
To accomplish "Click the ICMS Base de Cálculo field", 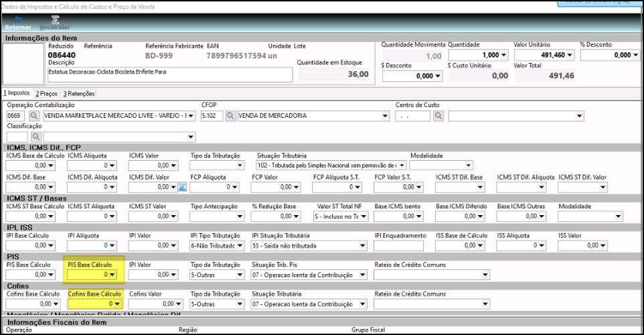I will 30,165.
